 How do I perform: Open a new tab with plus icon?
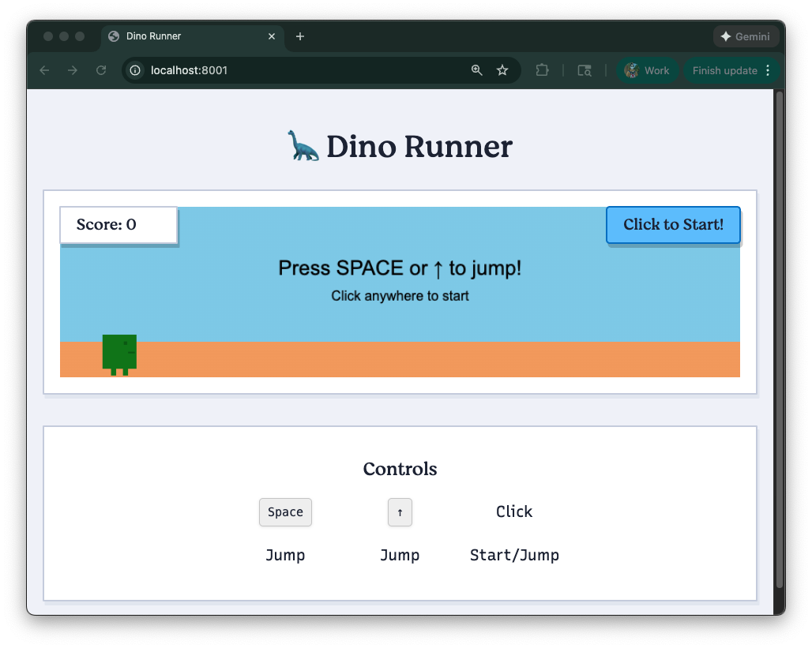pyautogui.click(x=300, y=36)
